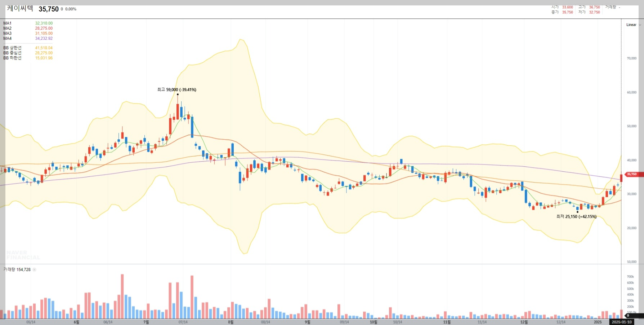Click the 거래량 label in the top-right header
644x325 pixels.
611,7
